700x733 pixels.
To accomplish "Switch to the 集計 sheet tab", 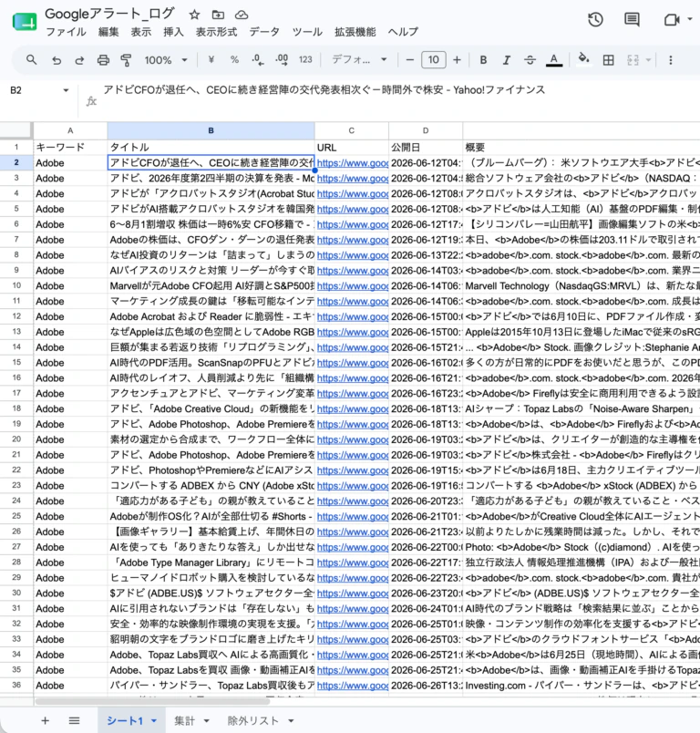I will pos(184,721).
